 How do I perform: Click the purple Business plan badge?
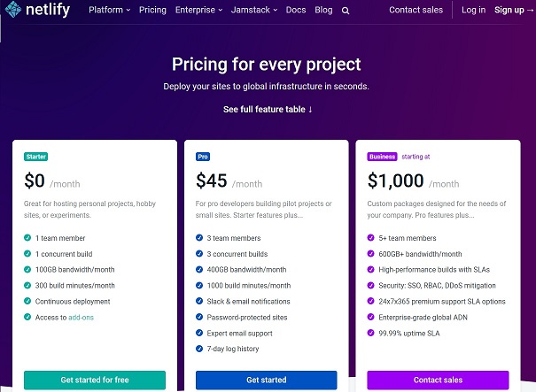[x=382, y=157]
